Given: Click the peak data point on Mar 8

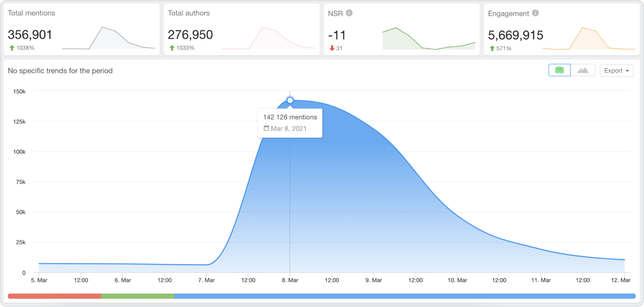Looking at the screenshot, I should click(x=290, y=100).
